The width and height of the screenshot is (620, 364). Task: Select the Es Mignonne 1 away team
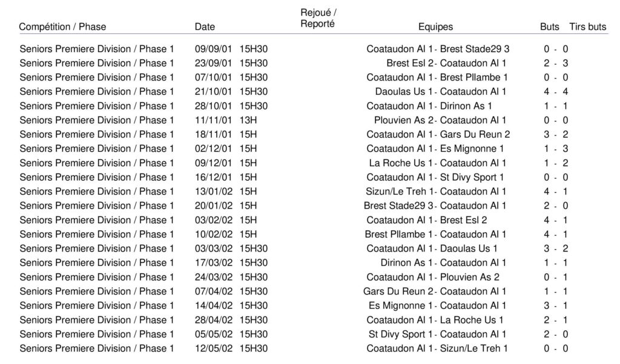[x=472, y=149]
